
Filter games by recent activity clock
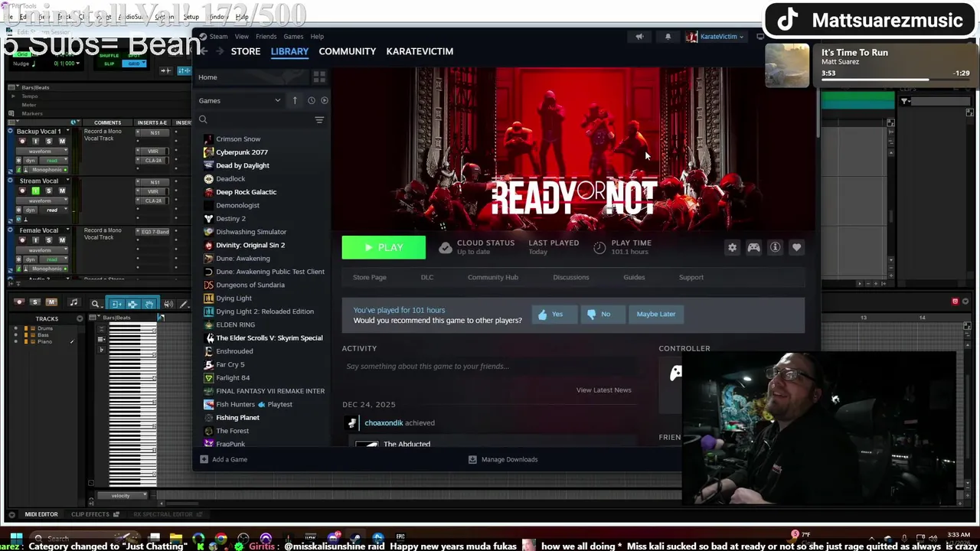[311, 100]
